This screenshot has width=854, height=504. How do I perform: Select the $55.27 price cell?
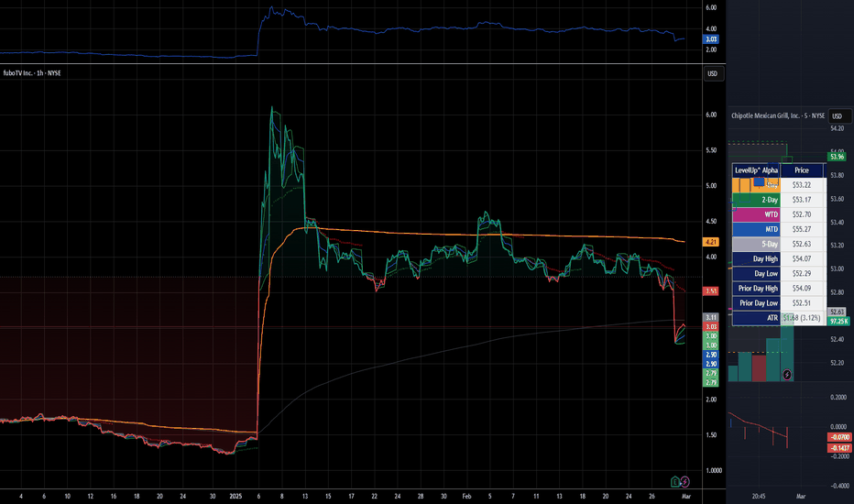(803, 229)
